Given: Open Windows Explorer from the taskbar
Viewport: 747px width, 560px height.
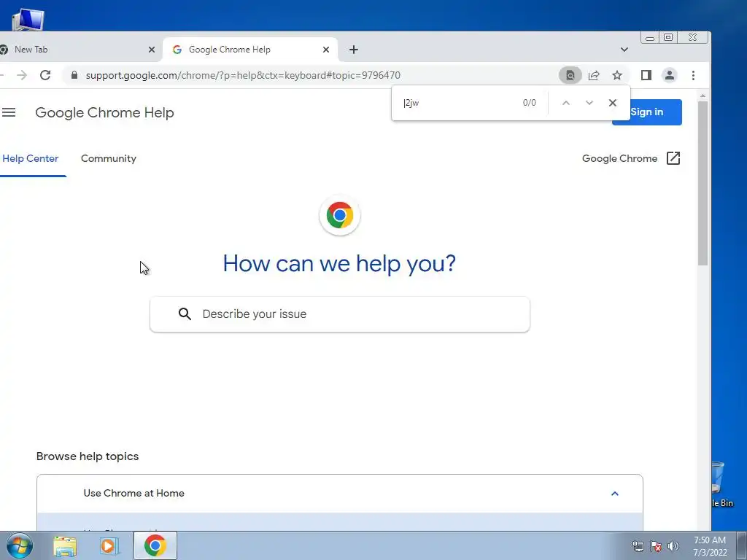Looking at the screenshot, I should [65, 545].
